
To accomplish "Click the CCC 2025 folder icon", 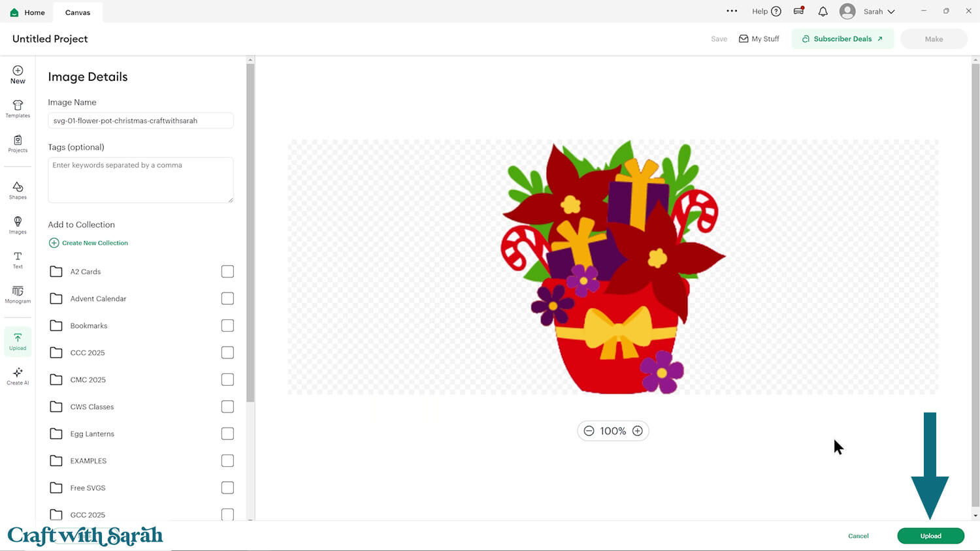I will tap(56, 353).
